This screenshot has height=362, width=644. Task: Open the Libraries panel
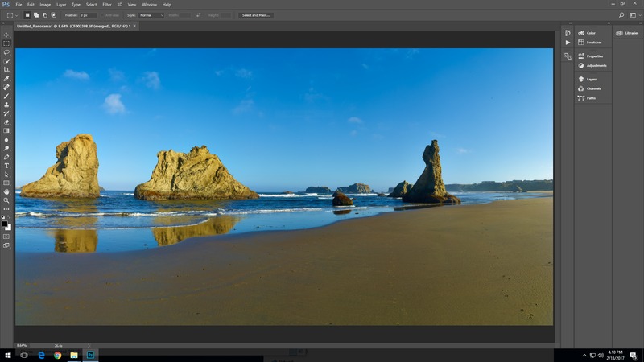point(630,33)
